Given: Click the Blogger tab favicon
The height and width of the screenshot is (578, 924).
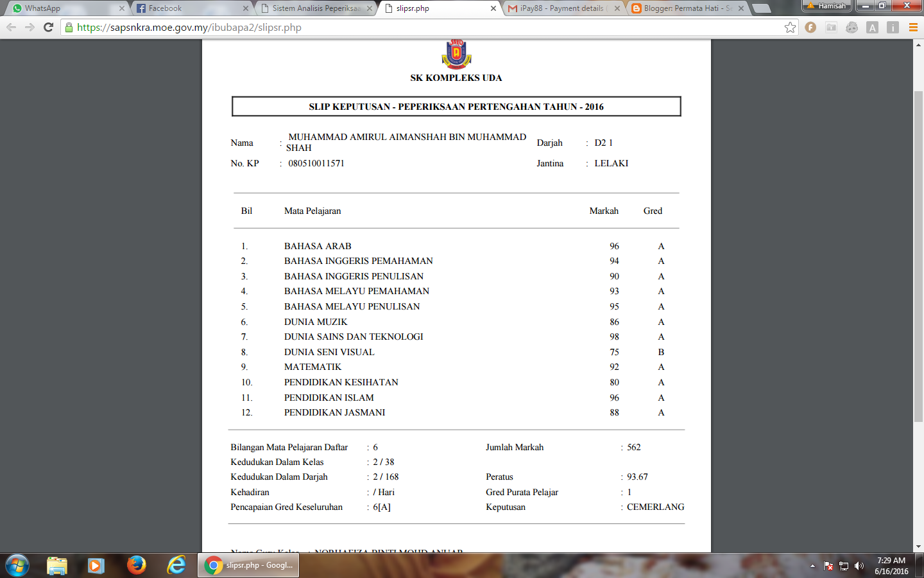Looking at the screenshot, I should pos(636,8).
